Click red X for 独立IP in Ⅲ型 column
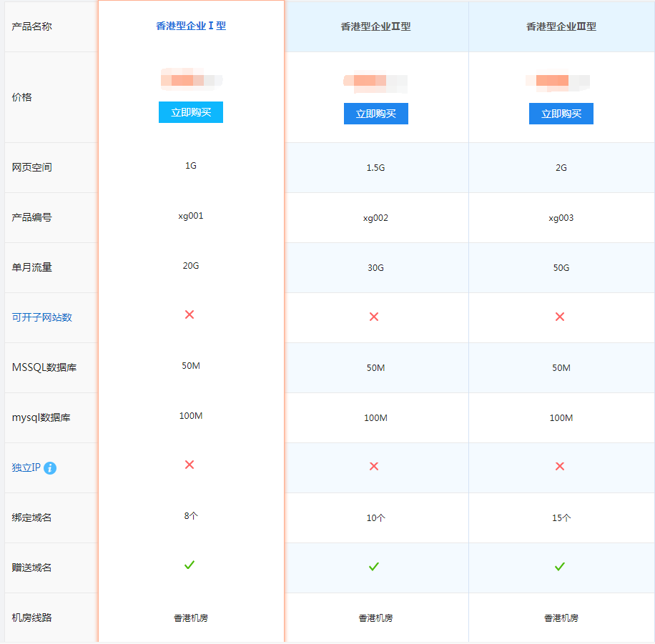 coord(560,467)
